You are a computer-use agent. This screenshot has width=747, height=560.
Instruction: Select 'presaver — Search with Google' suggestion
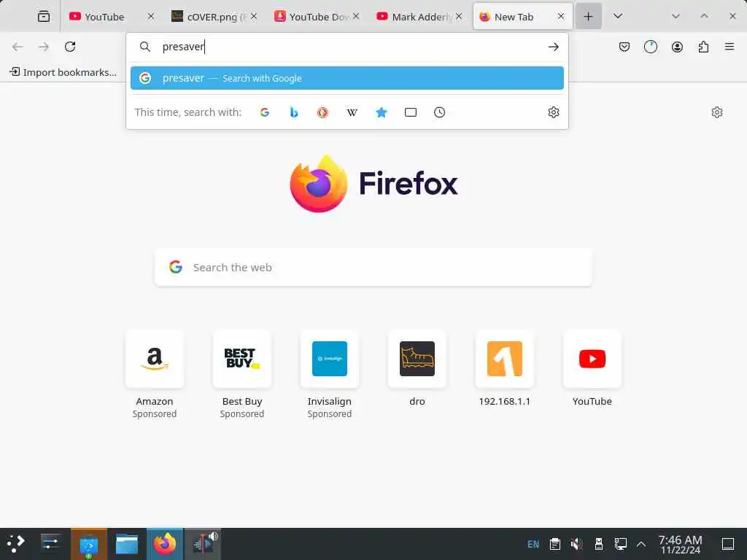coord(347,78)
